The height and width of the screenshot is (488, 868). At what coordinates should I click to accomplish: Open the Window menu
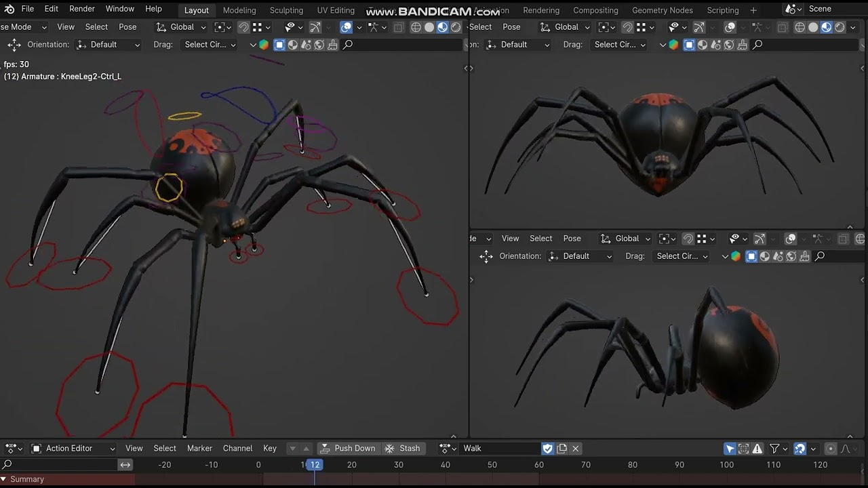click(120, 9)
